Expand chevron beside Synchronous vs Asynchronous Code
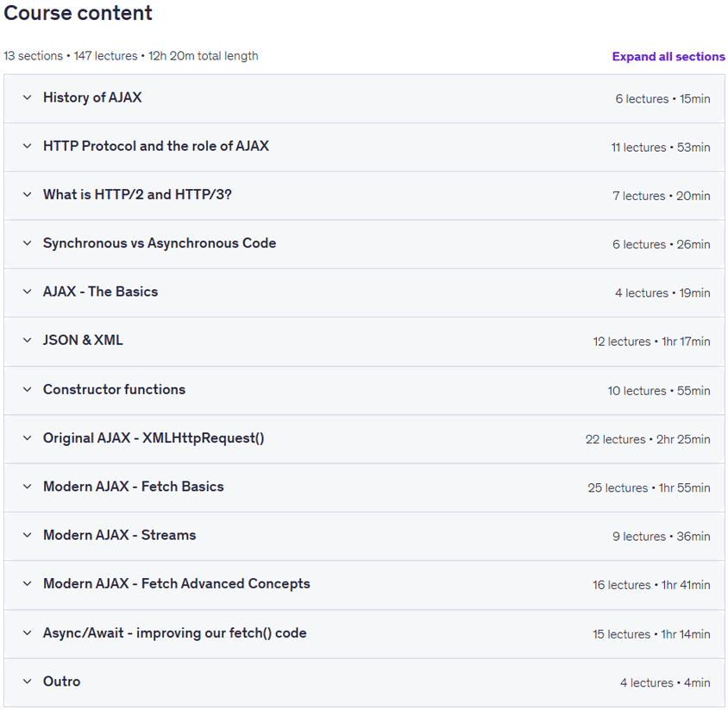 28,243
